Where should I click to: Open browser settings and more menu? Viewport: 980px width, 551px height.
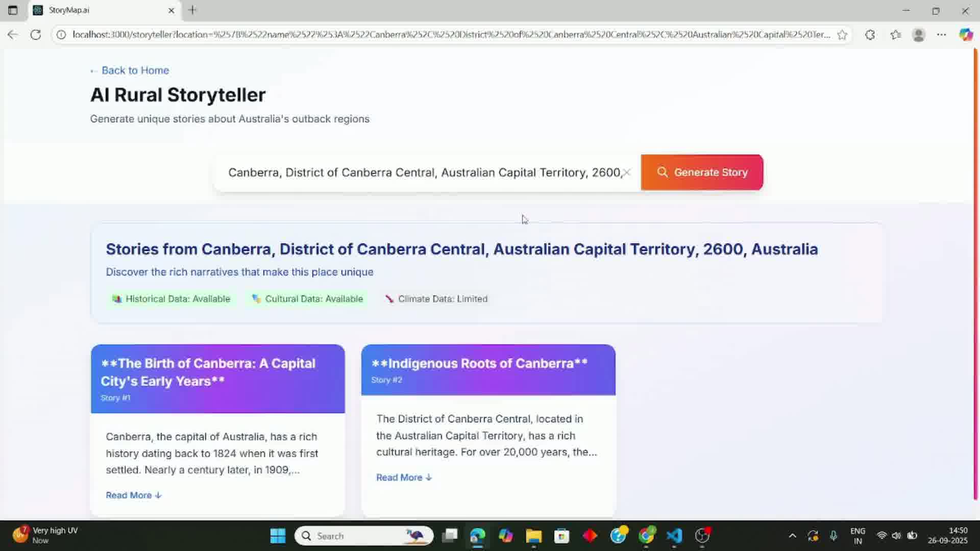point(942,35)
